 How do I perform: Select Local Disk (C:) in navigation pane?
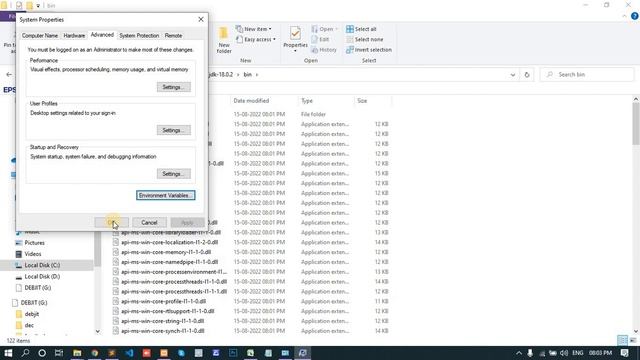[x=42, y=265]
